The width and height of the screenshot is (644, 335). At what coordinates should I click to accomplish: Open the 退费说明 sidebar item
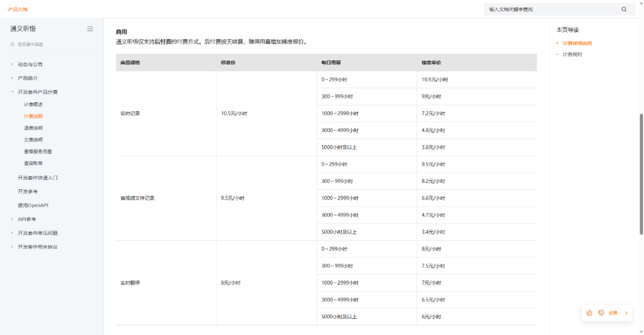click(33, 128)
